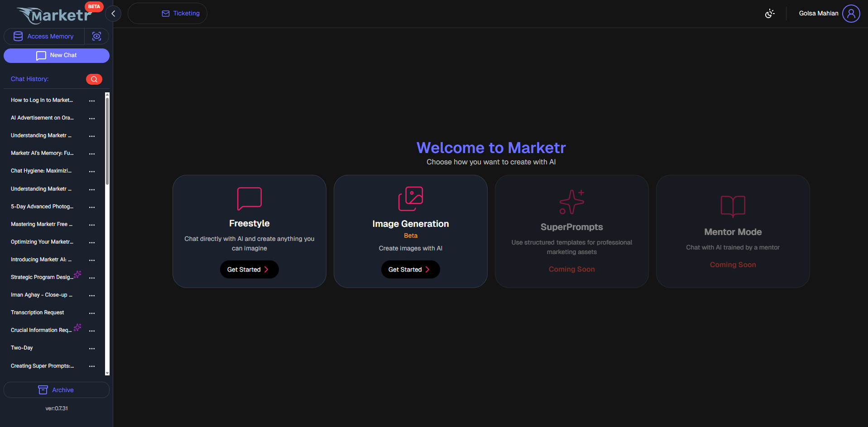Open chat 'Marketr AI's Memory: Fu...'
Viewport: 868px width, 427px height.
pyautogui.click(x=42, y=153)
